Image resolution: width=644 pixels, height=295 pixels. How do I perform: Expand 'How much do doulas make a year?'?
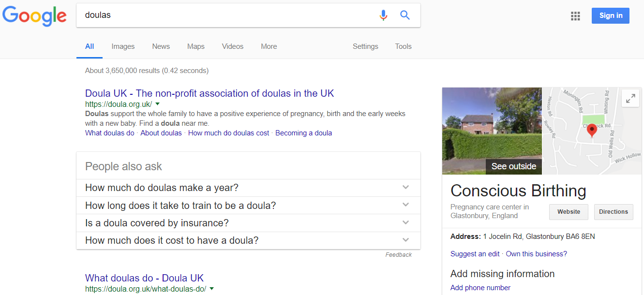(405, 188)
